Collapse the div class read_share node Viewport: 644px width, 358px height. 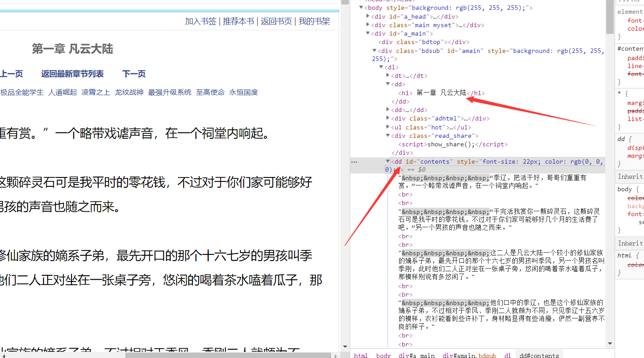(x=388, y=136)
